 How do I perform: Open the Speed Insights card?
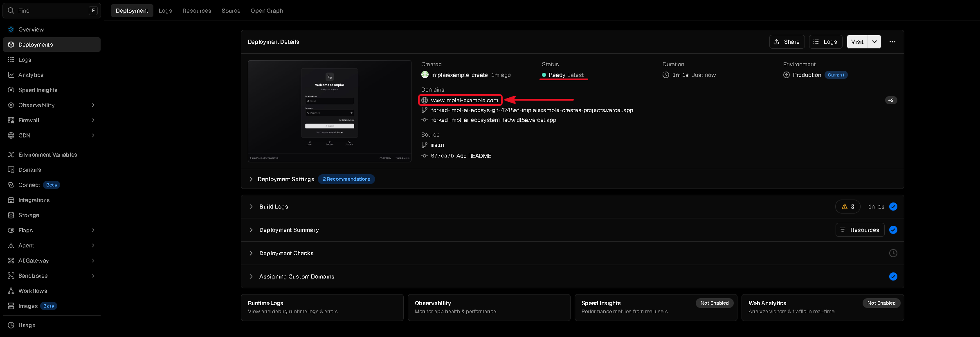(x=656, y=308)
